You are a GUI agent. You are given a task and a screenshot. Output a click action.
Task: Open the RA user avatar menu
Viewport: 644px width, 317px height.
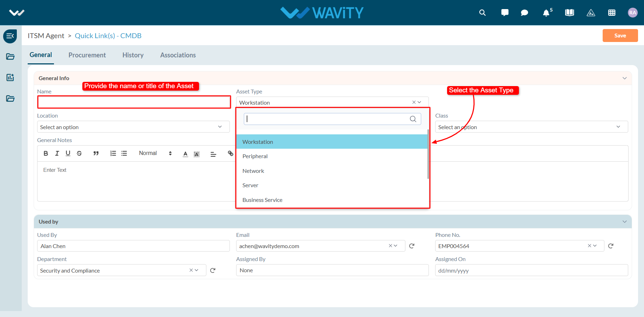click(x=632, y=13)
